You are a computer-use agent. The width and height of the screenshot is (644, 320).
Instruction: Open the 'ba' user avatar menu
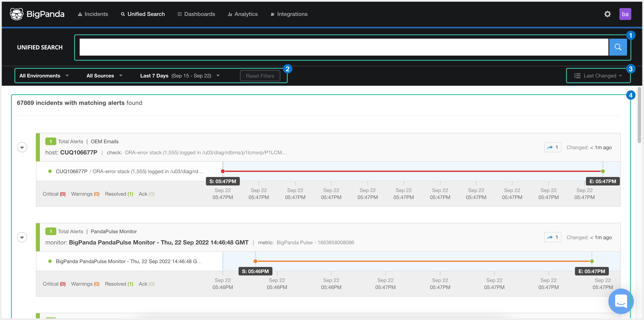pyautogui.click(x=625, y=14)
